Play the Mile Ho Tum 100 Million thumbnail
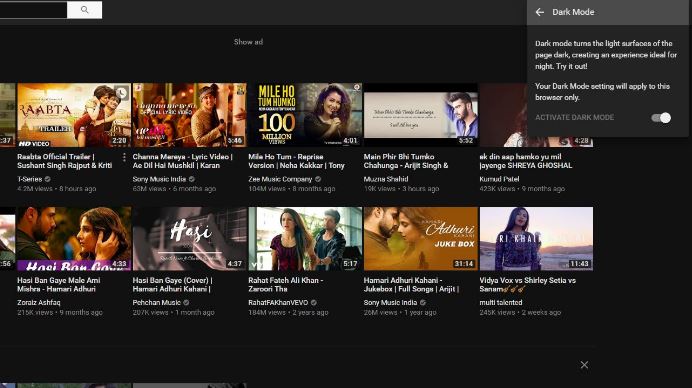The height and width of the screenshot is (388, 692). [x=305, y=115]
